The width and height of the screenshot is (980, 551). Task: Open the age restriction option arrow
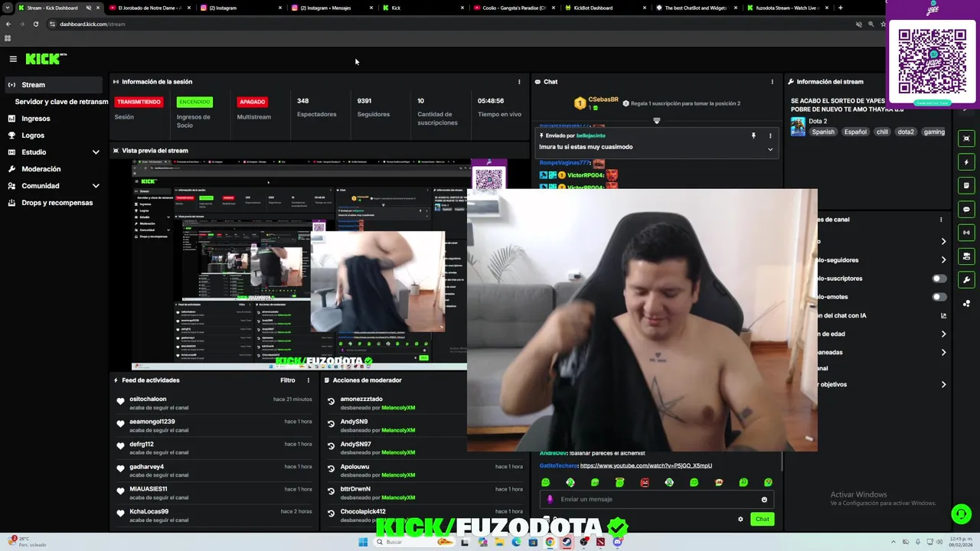point(943,334)
